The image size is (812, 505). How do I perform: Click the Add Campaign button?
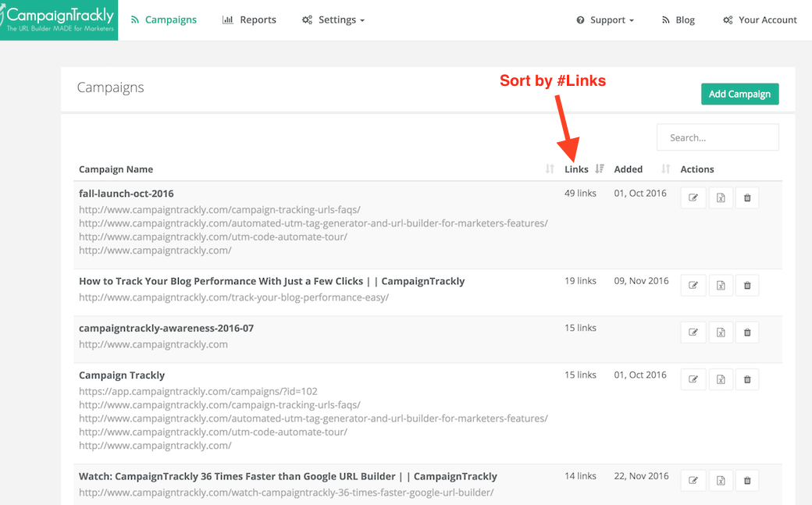739,94
